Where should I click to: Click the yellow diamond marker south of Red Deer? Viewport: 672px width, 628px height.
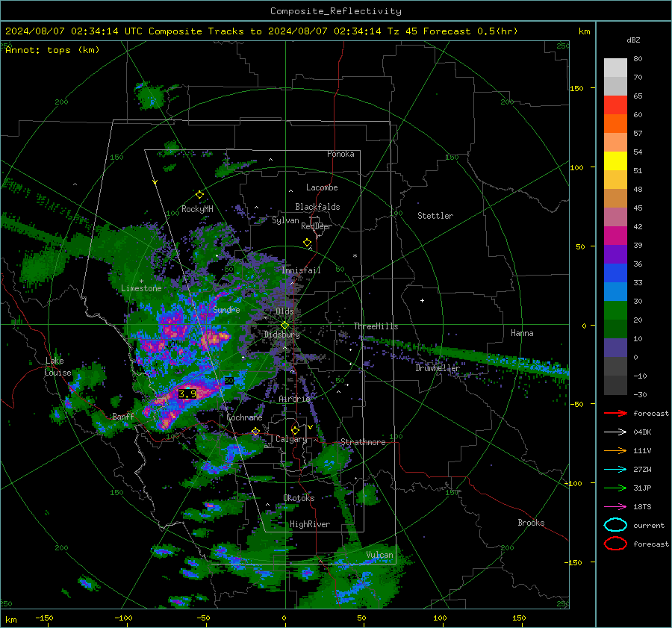pyautogui.click(x=308, y=243)
